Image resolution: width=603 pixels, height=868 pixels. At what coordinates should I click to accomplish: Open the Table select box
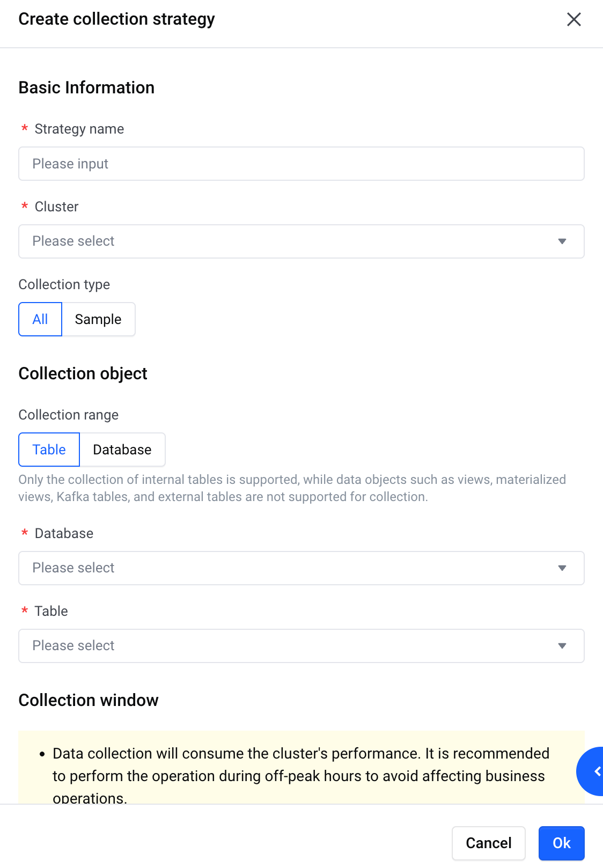tap(301, 646)
